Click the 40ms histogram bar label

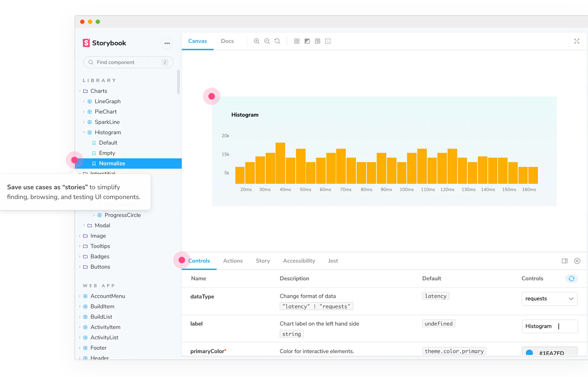tap(285, 190)
